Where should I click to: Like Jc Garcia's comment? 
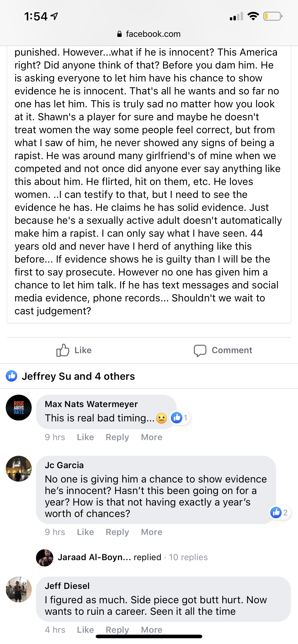(x=85, y=532)
